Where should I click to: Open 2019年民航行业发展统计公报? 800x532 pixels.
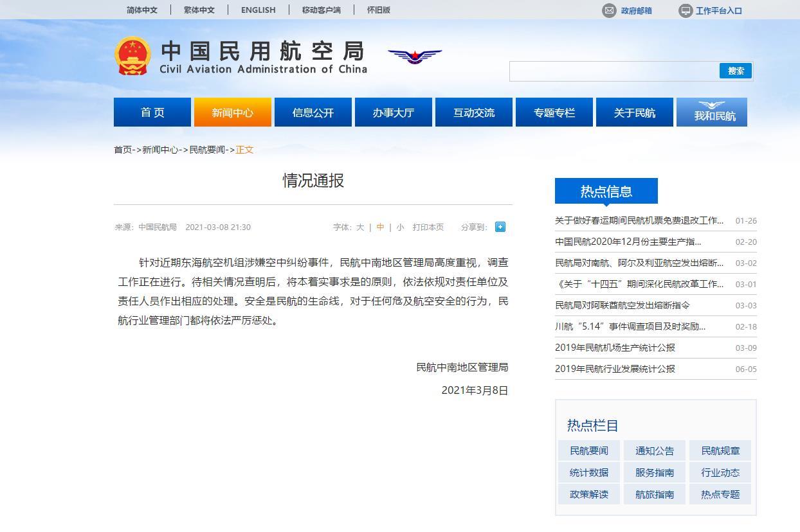pos(615,369)
